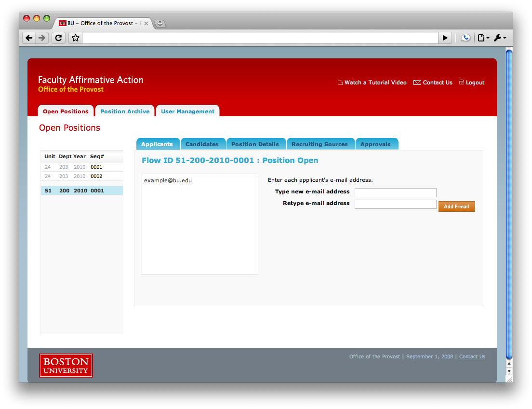Select position row 24 203 2010 0002

pos(82,176)
